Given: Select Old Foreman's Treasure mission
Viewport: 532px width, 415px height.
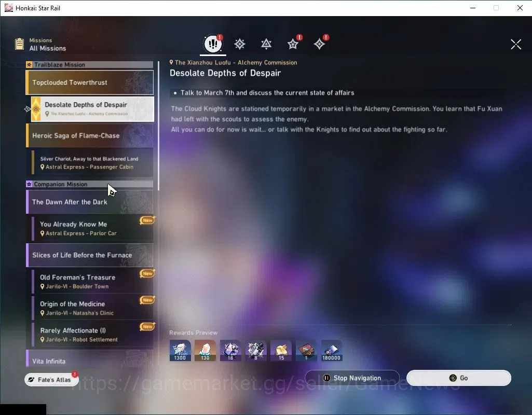Looking at the screenshot, I should pos(92,281).
